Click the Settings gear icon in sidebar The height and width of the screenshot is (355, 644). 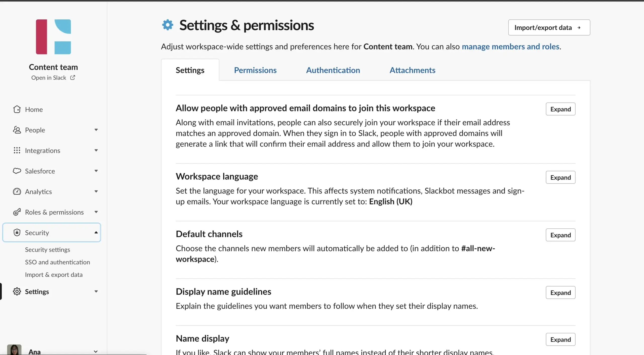coord(17,291)
